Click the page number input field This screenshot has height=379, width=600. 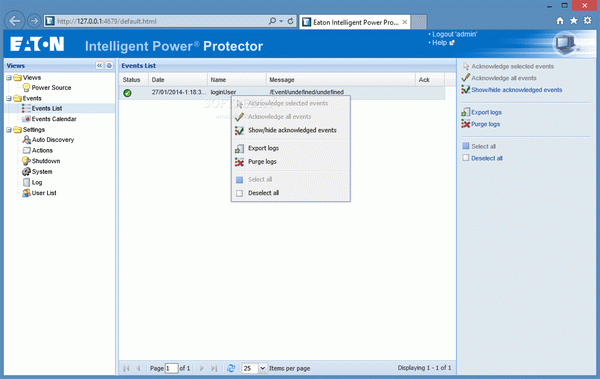(171, 368)
